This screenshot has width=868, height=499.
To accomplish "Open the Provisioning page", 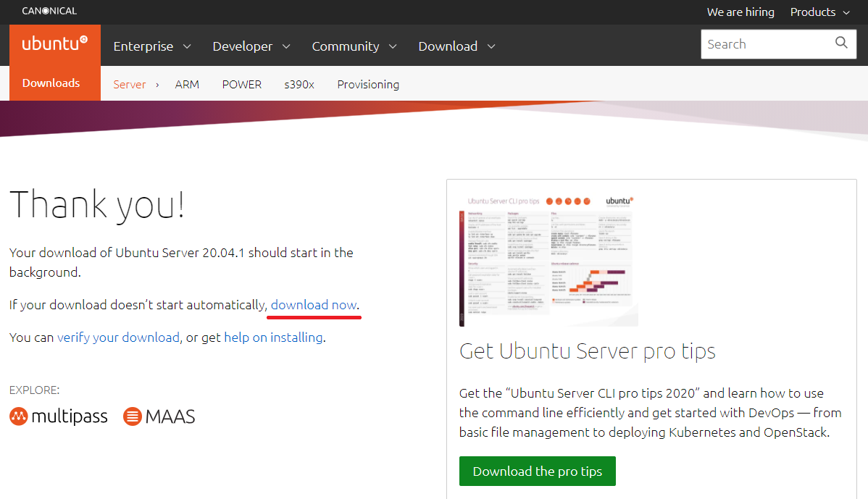I will [x=368, y=85].
